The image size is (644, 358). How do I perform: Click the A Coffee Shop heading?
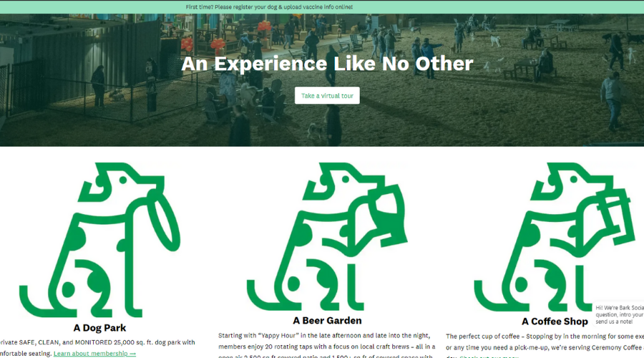(555, 321)
